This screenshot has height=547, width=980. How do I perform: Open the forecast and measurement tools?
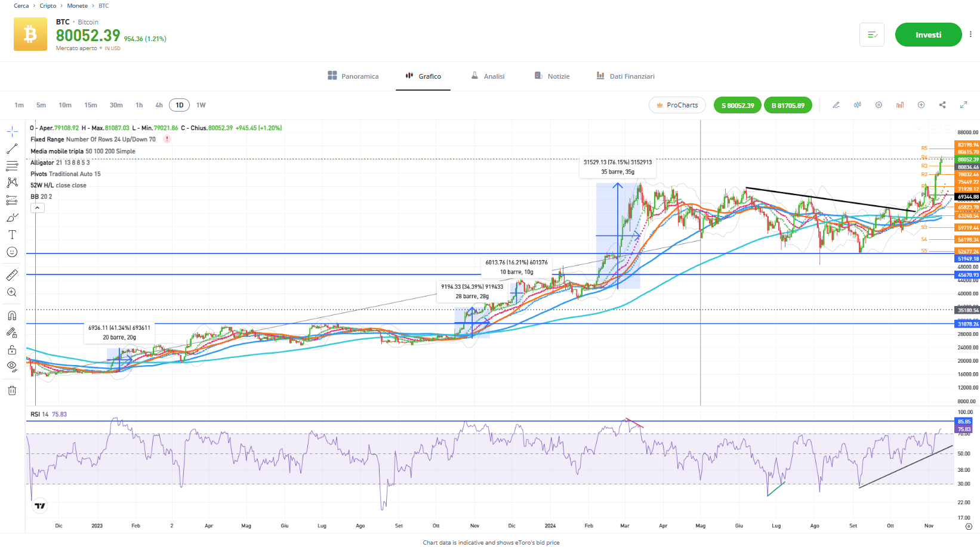(12, 200)
